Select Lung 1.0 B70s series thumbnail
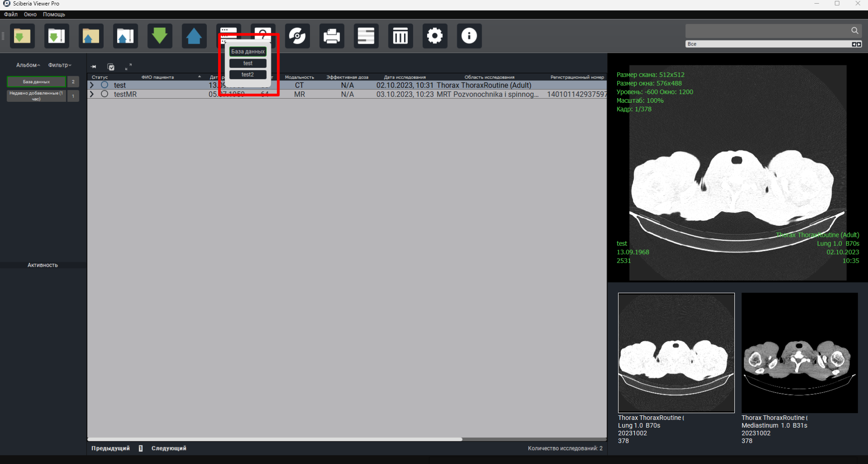 pyautogui.click(x=676, y=353)
